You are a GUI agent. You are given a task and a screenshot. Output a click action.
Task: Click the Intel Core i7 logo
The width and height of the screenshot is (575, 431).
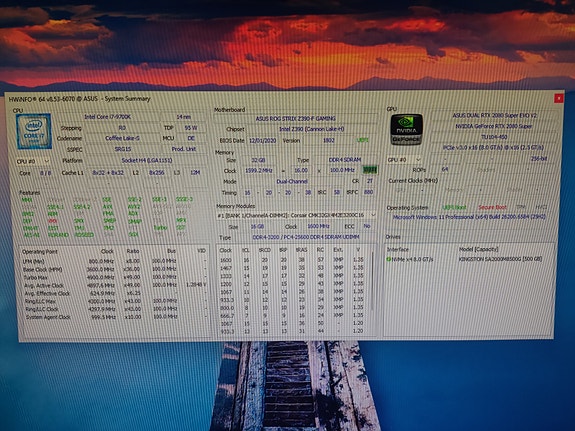(x=34, y=131)
